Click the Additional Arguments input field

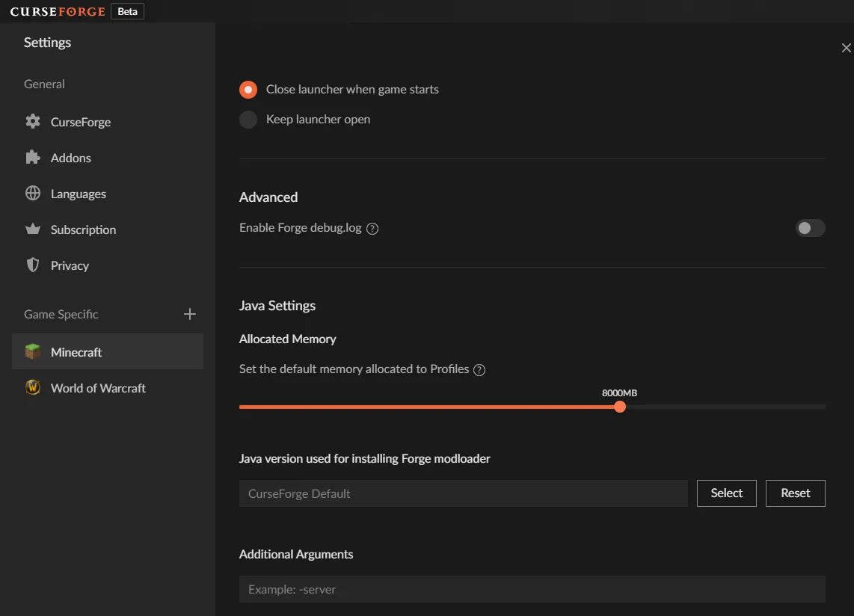point(532,589)
